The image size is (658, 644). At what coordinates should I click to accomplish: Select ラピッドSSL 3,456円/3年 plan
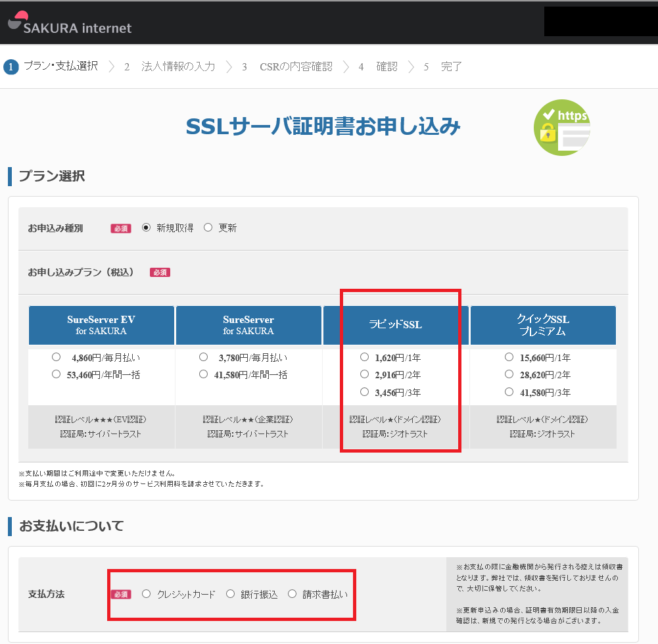pyautogui.click(x=364, y=392)
